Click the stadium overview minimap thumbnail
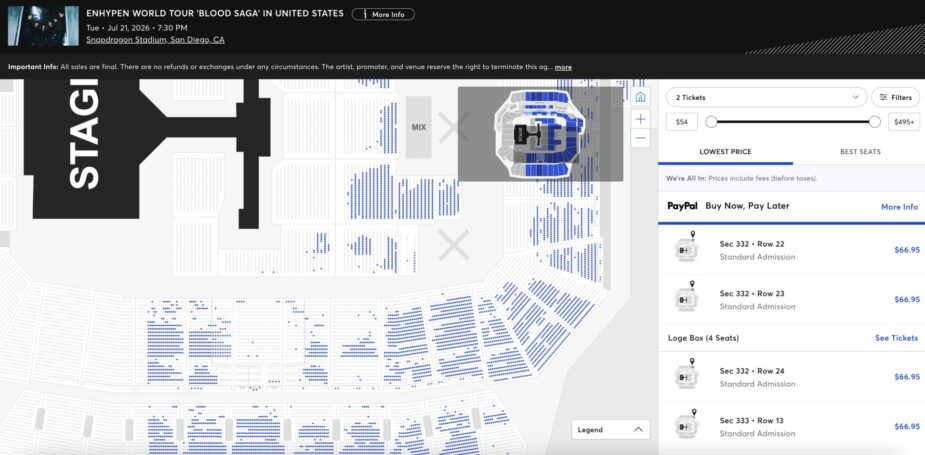 [540, 133]
